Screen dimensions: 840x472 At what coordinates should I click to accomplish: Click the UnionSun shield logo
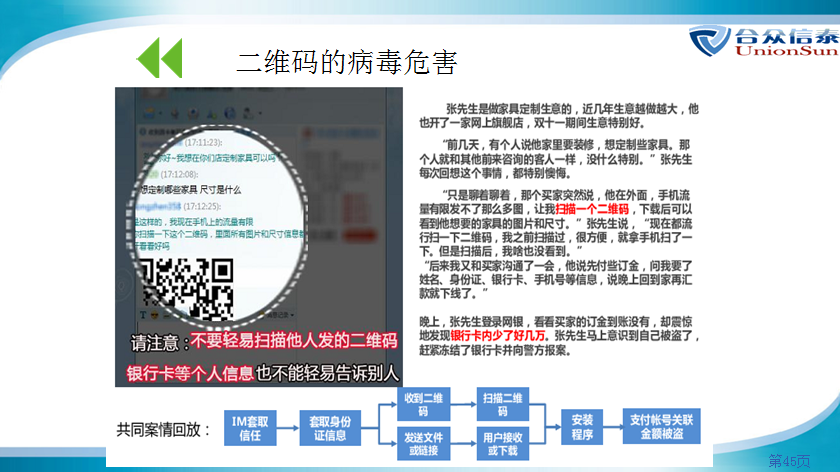[709, 40]
